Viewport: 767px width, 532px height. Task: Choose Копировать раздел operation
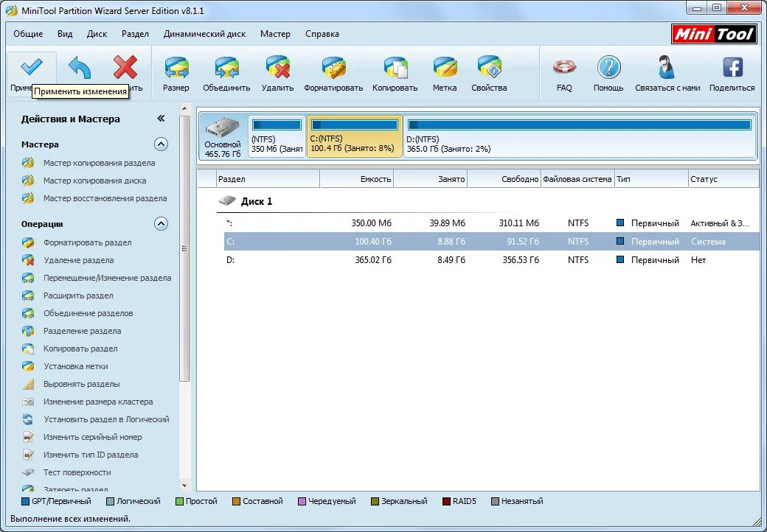coord(80,349)
